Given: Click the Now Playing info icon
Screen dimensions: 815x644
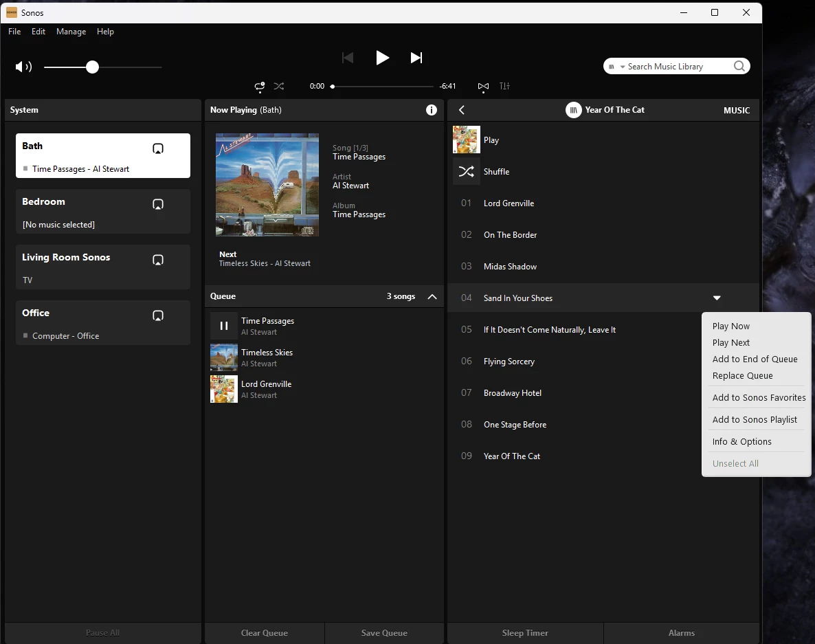Looking at the screenshot, I should (432, 110).
